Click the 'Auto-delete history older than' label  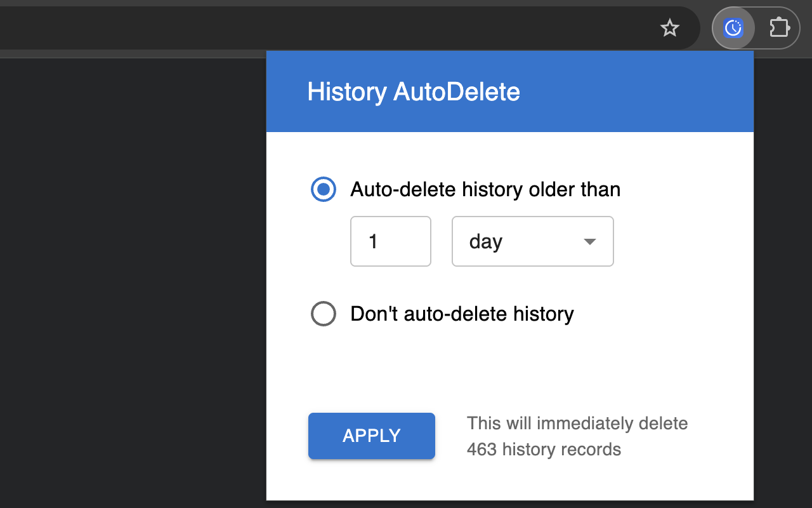(485, 189)
